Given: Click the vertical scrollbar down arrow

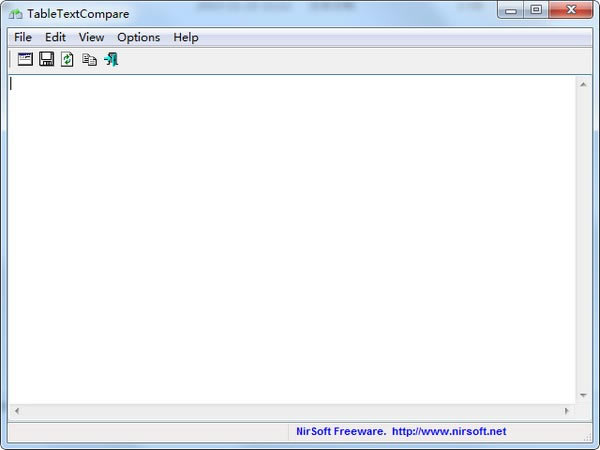Looking at the screenshot, I should [582, 394].
